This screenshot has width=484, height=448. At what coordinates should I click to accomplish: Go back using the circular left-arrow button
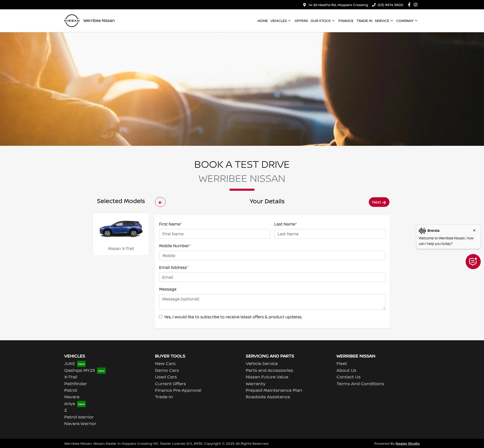click(x=160, y=202)
